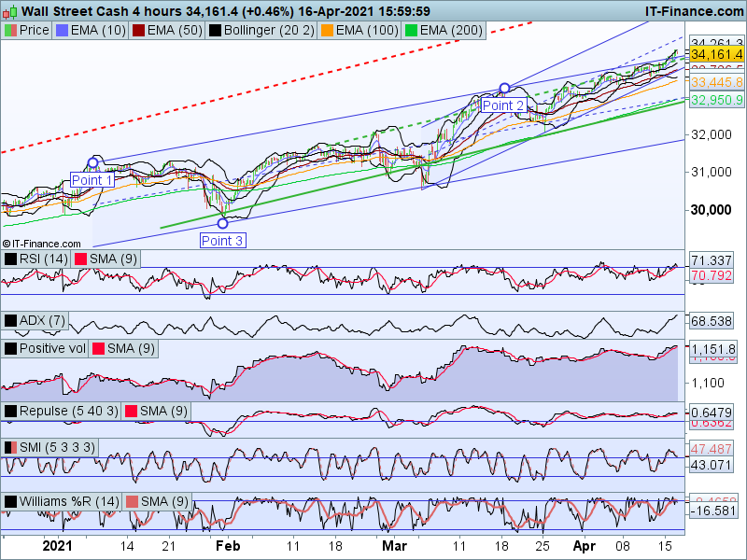
Task: Click the Point 3 circle marker on the chart
Action: click(x=222, y=223)
